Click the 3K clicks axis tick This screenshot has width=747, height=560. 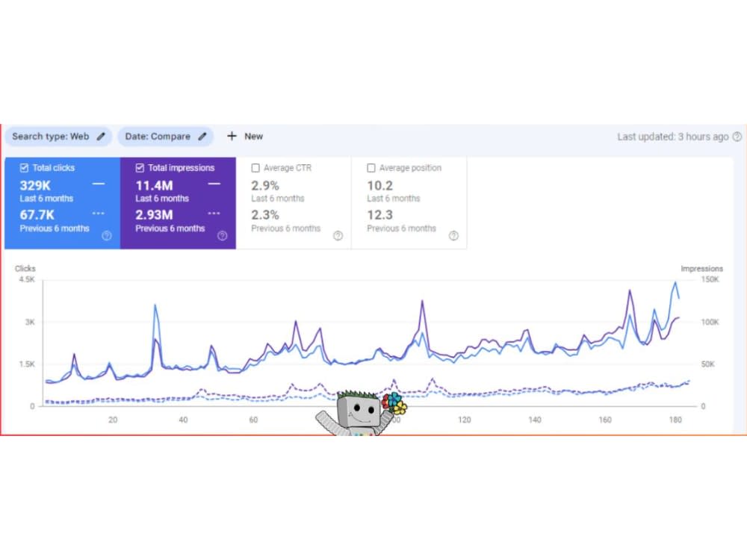tap(30, 322)
